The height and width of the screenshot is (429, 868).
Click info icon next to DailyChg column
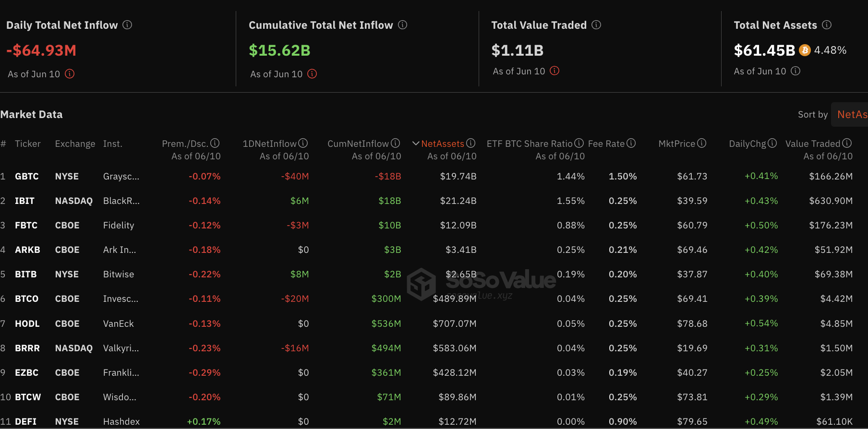point(772,143)
